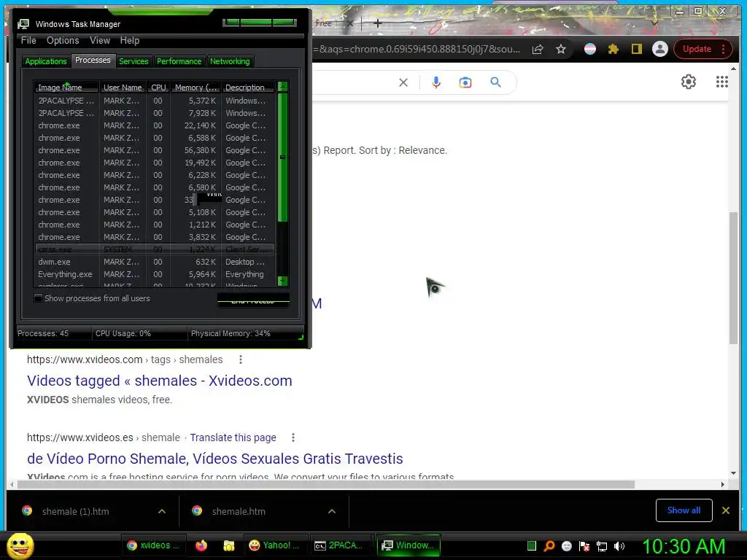Click the Chrome share page icon
The width and height of the screenshot is (747, 560).
click(x=538, y=49)
